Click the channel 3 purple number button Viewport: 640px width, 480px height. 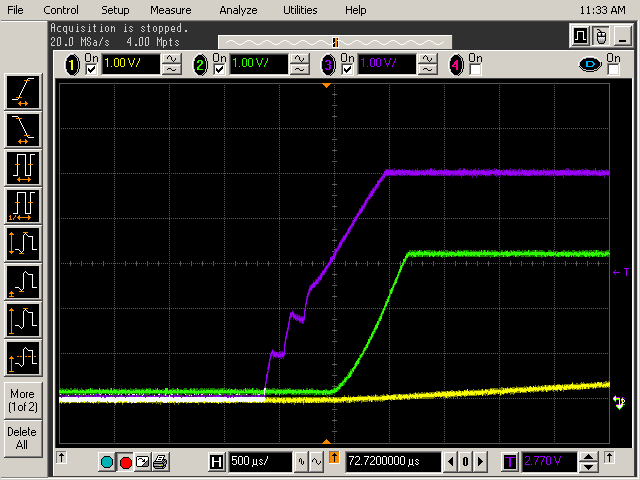[328, 65]
